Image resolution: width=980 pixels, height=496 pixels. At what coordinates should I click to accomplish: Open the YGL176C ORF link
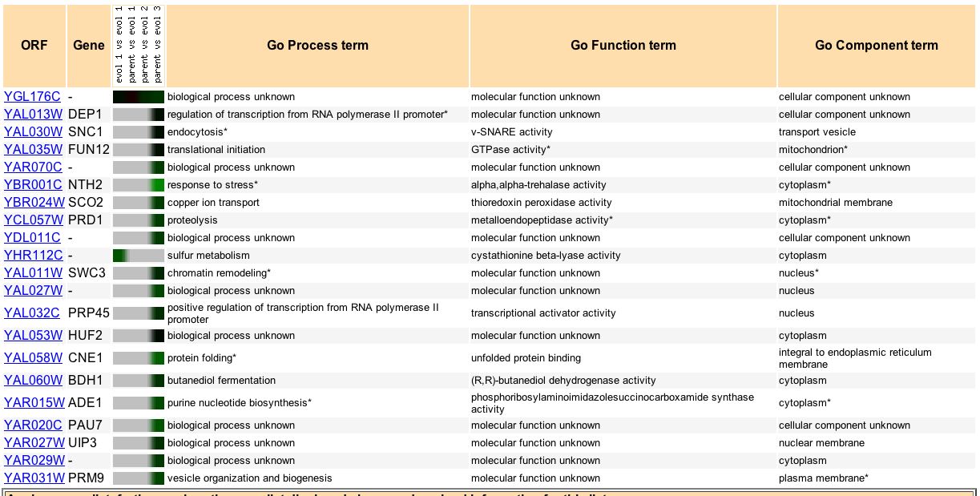pyautogui.click(x=32, y=97)
